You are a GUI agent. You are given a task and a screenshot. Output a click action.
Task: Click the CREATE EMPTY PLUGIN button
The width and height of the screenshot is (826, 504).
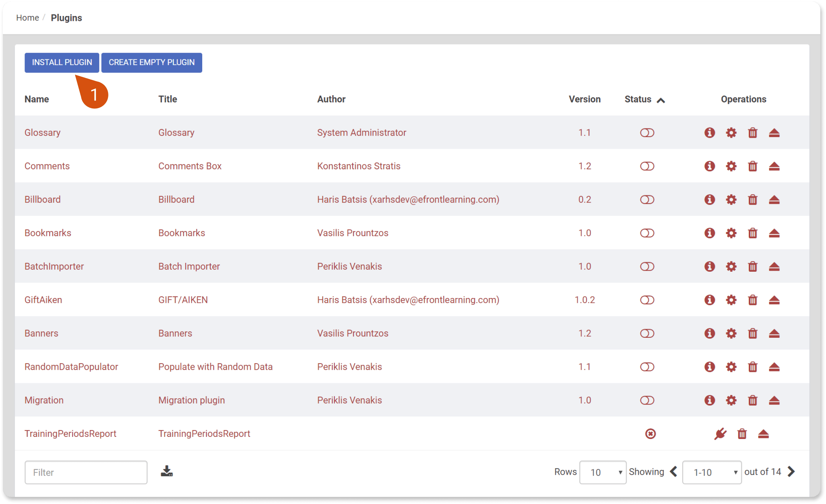pos(151,63)
